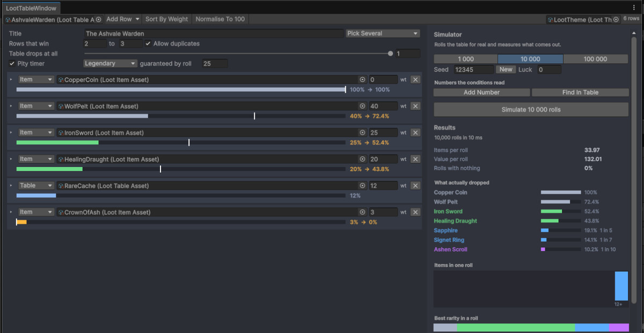Expand the CrownOfAsh row foldout arrow
644x333 pixels.
click(x=11, y=212)
